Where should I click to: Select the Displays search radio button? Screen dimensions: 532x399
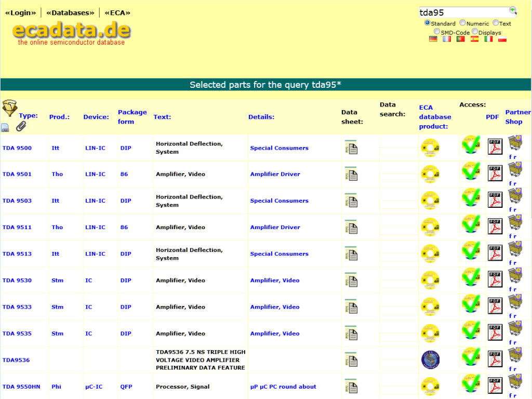coord(475,32)
